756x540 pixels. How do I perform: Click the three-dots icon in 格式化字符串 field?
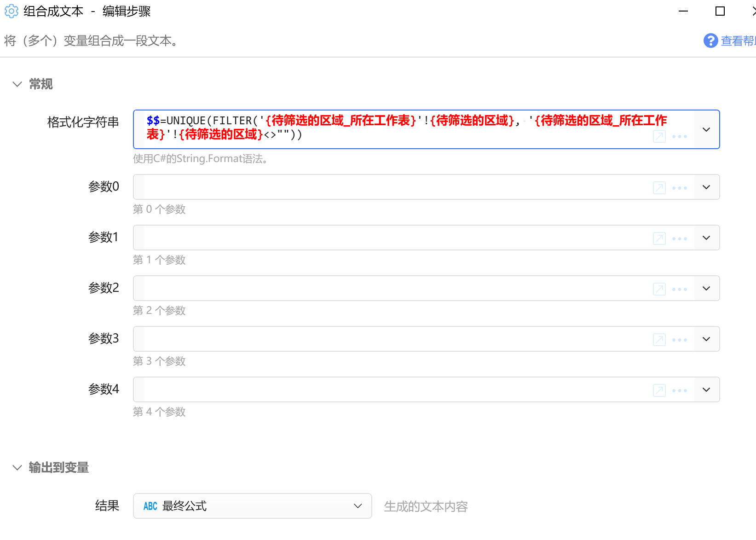pyautogui.click(x=679, y=136)
